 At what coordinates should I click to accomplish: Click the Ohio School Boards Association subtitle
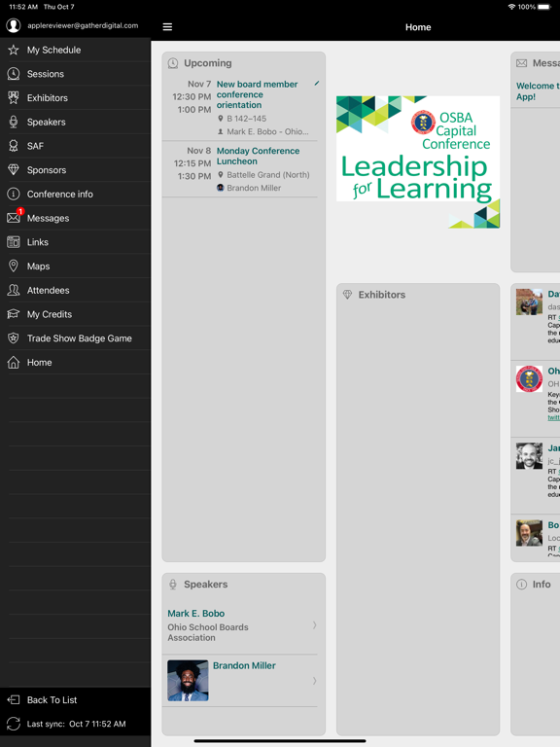pos(208,632)
